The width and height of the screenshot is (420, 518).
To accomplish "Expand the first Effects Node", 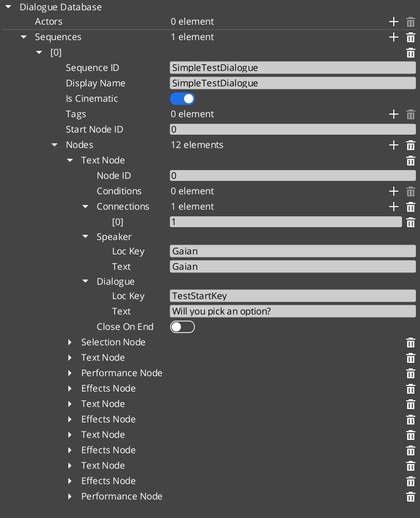I will pyautogui.click(x=70, y=388).
